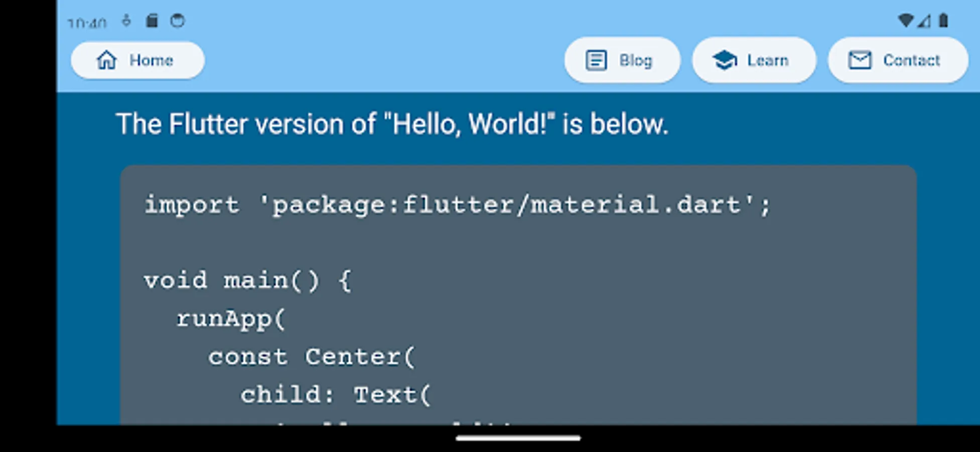Select the Contact text label
This screenshot has height=452, width=980.
(x=911, y=60)
